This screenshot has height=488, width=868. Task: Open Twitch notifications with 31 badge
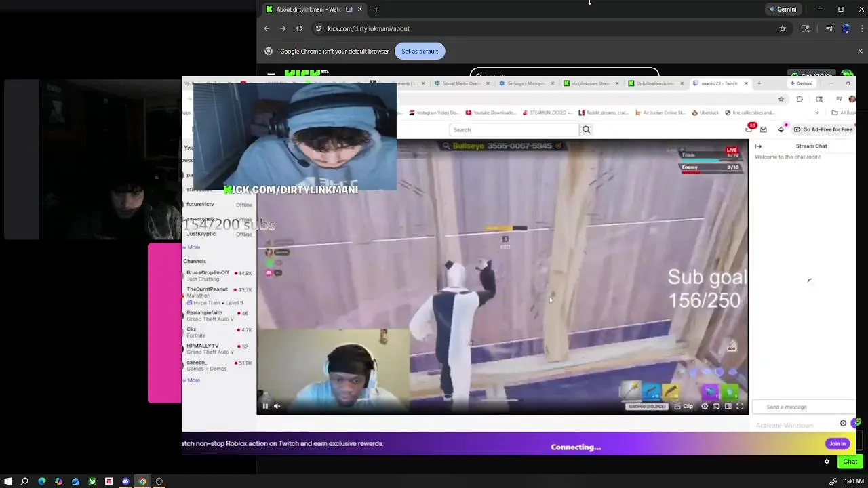pos(749,129)
